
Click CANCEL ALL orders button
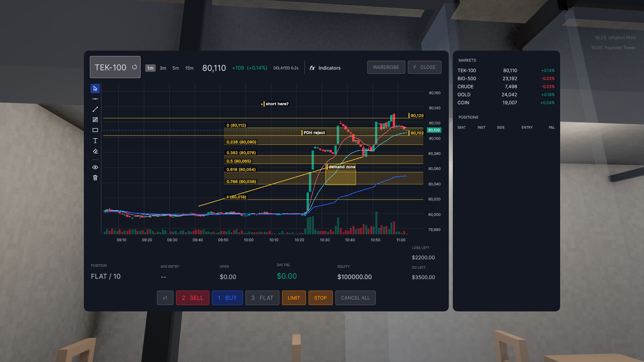pos(356,298)
